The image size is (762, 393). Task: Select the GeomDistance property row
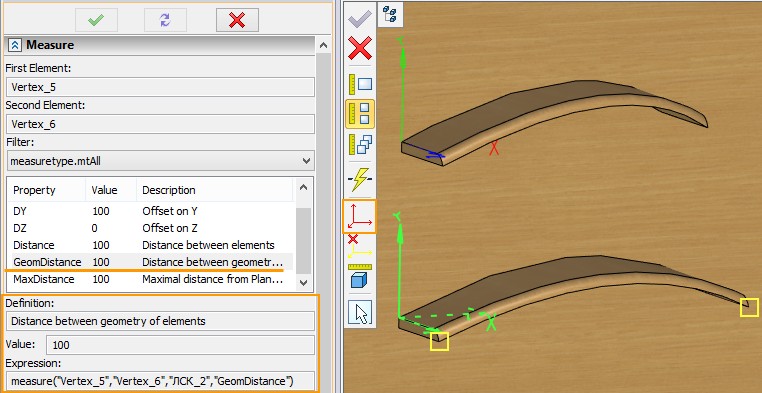(x=152, y=262)
